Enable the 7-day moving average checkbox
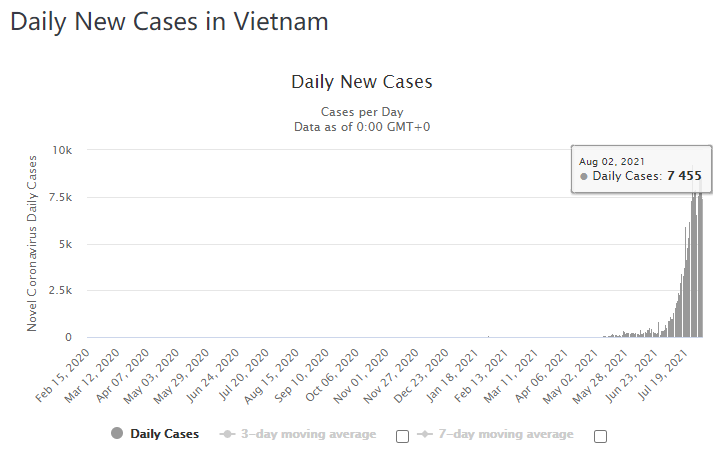 pos(600,436)
